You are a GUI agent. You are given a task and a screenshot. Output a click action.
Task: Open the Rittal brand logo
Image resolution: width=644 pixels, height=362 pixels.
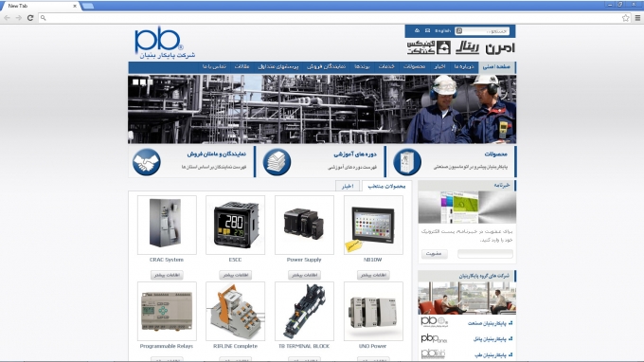pos(468,47)
